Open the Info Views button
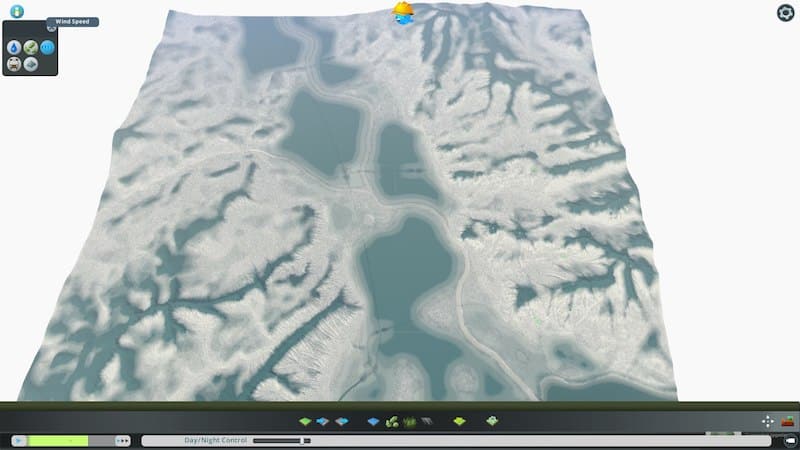800x450 pixels. point(17,11)
